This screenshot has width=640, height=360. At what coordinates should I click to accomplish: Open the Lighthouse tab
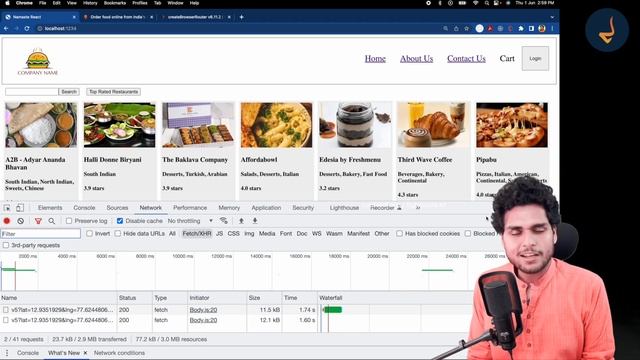point(344,208)
